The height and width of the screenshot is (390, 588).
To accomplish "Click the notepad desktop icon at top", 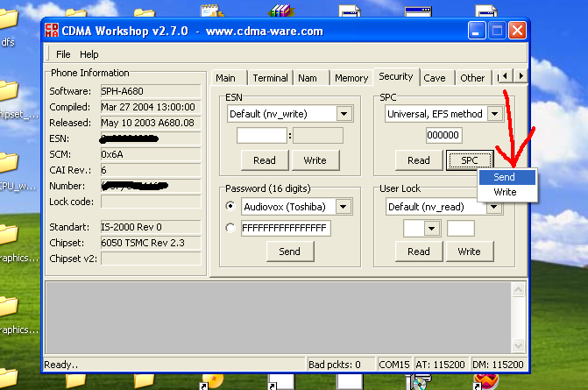I will (x=211, y=11).
